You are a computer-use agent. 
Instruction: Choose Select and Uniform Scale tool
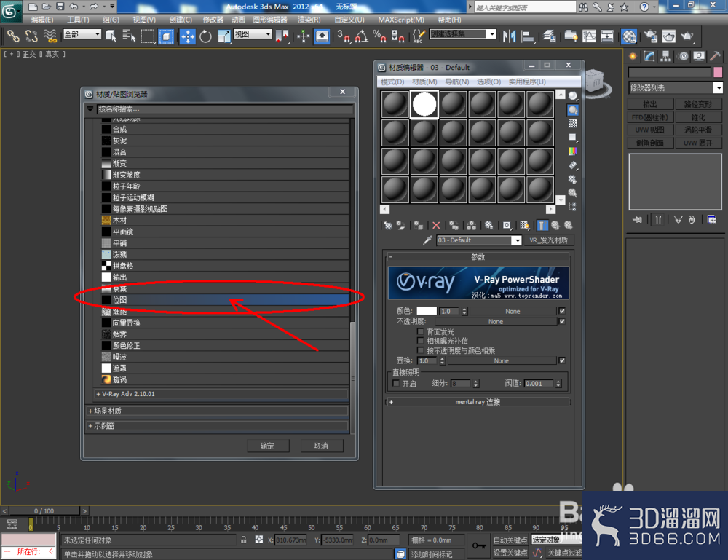(223, 36)
